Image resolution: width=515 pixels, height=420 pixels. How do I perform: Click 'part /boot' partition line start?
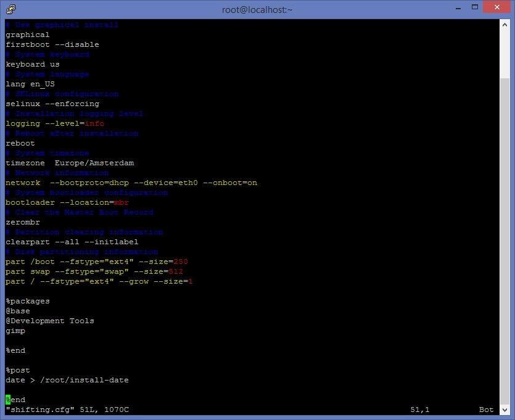30,261
